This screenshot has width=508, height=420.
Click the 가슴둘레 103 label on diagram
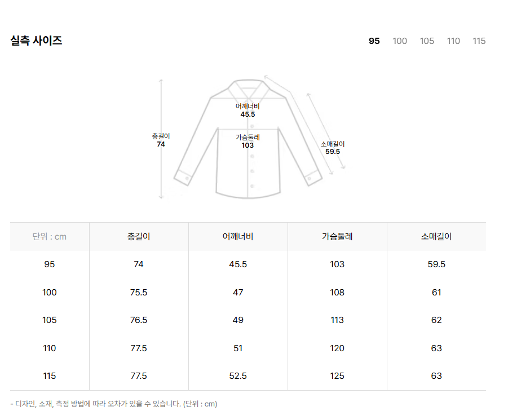248,141
